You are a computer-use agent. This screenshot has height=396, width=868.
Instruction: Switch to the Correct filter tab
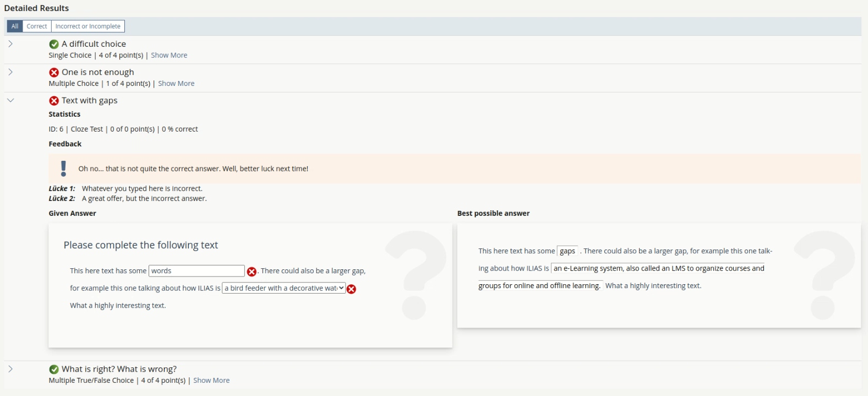pyautogui.click(x=37, y=26)
